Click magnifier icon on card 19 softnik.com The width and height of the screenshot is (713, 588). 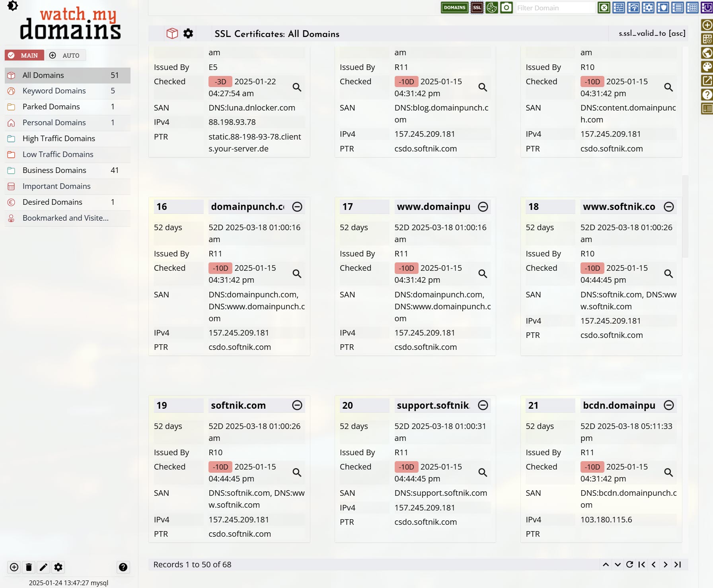297,472
